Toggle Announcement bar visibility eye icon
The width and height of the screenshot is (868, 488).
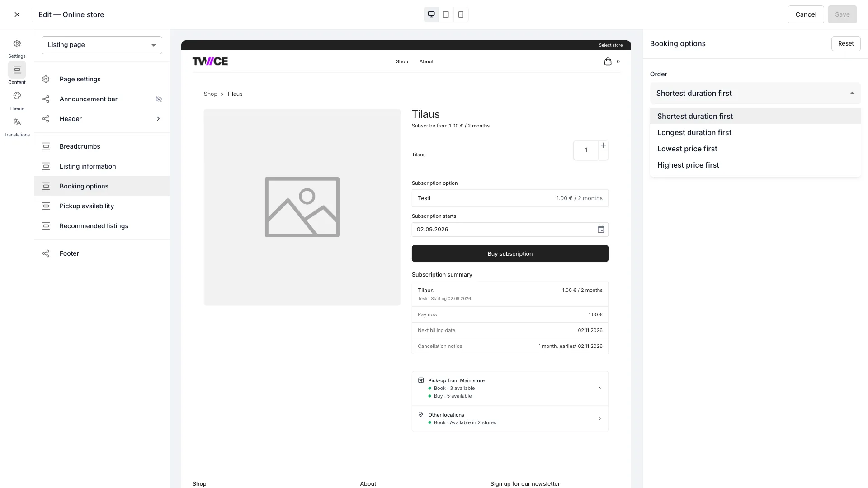coord(159,99)
